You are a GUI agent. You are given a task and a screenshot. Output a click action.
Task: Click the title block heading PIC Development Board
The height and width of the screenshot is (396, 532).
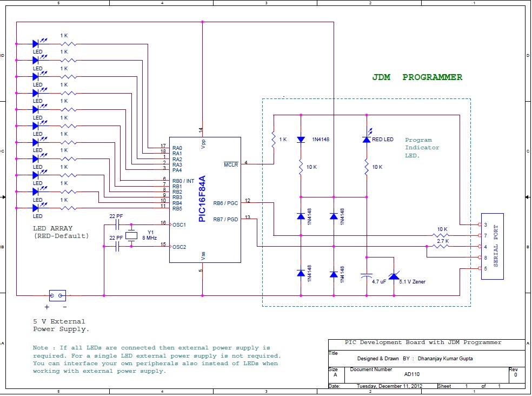click(x=423, y=342)
